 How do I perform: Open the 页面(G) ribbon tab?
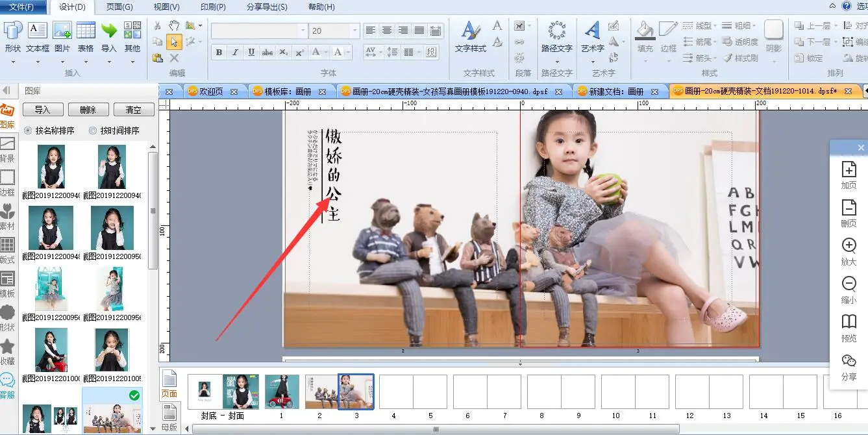tap(119, 7)
